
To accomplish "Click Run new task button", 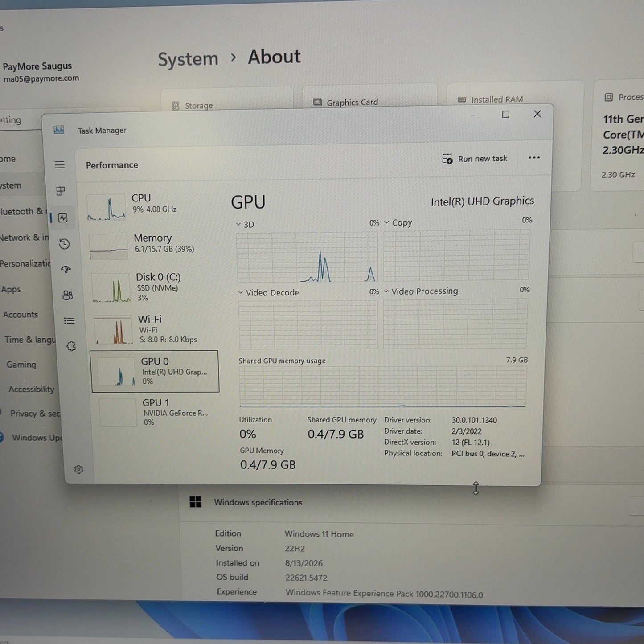I will (x=475, y=159).
